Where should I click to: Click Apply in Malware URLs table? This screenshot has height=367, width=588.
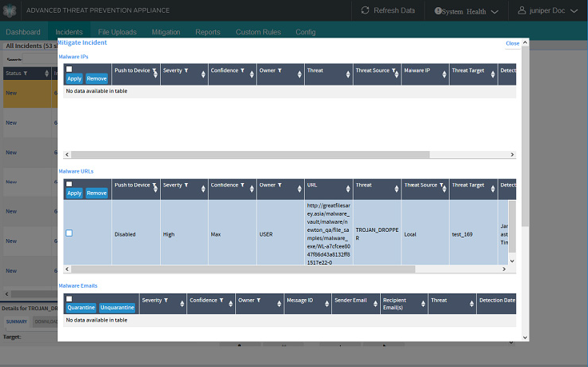click(74, 193)
